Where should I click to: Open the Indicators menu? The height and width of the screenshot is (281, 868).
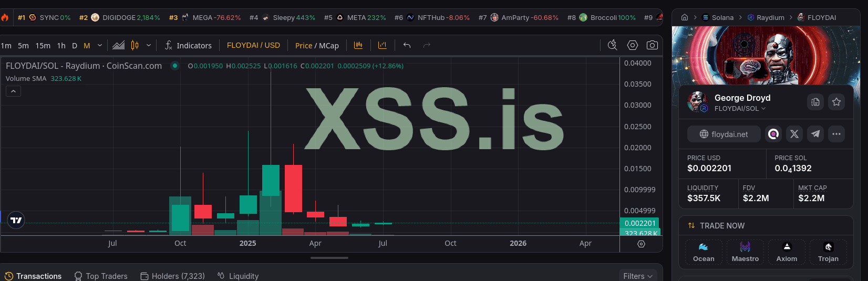(188, 46)
